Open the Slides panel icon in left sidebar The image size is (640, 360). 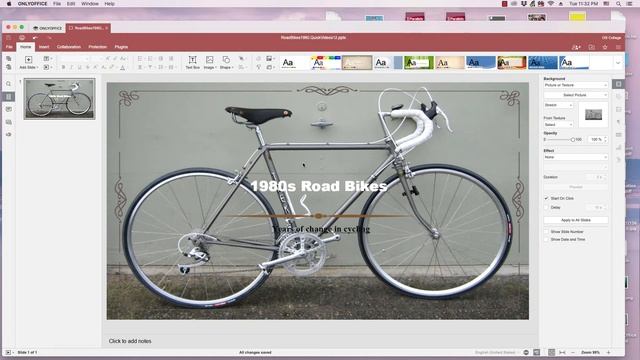(9, 97)
